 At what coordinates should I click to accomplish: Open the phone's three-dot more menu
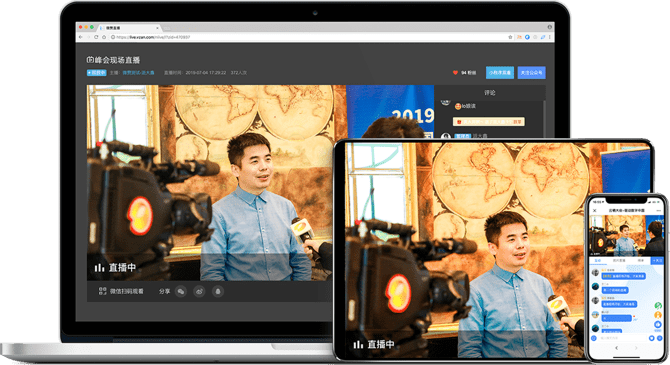(658, 210)
